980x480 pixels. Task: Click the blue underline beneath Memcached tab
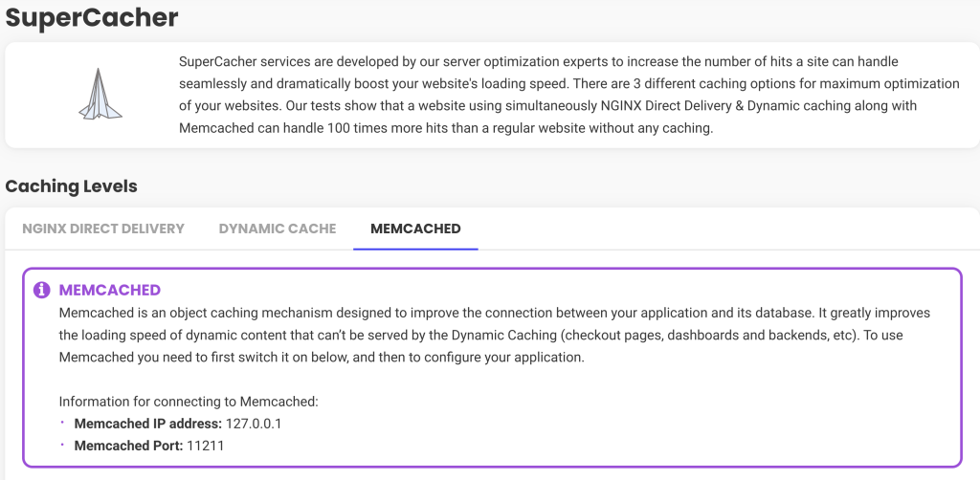[x=415, y=249]
